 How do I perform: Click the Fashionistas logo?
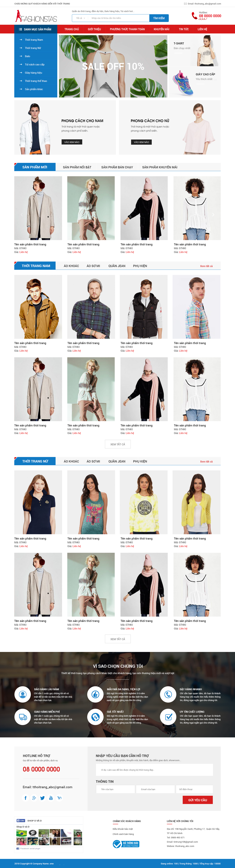click(x=36, y=16)
